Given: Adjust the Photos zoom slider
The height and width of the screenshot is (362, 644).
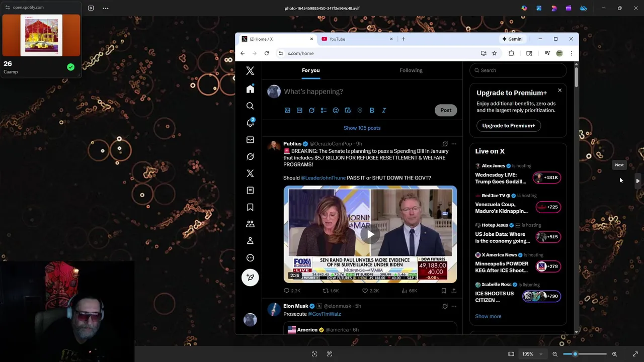Looking at the screenshot, I should [x=585, y=354].
